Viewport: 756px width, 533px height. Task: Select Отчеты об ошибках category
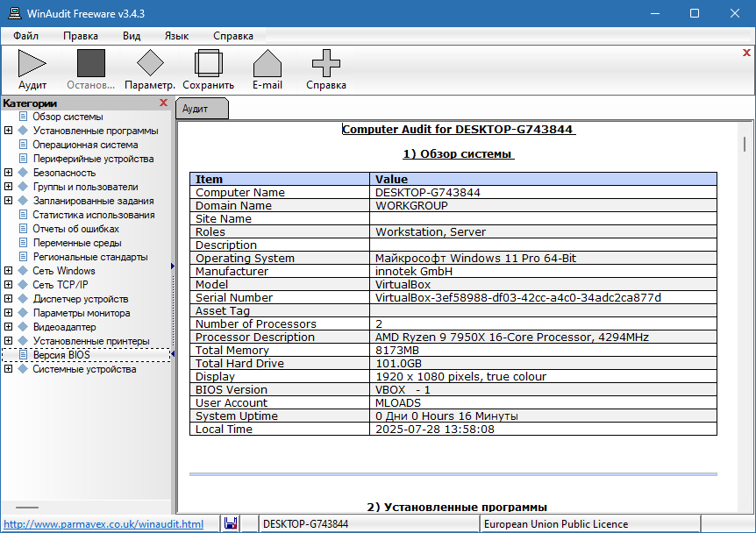pyautogui.click(x=75, y=229)
